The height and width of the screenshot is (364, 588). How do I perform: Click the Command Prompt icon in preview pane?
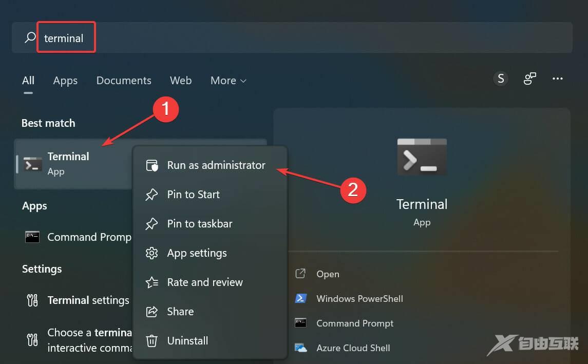click(300, 323)
